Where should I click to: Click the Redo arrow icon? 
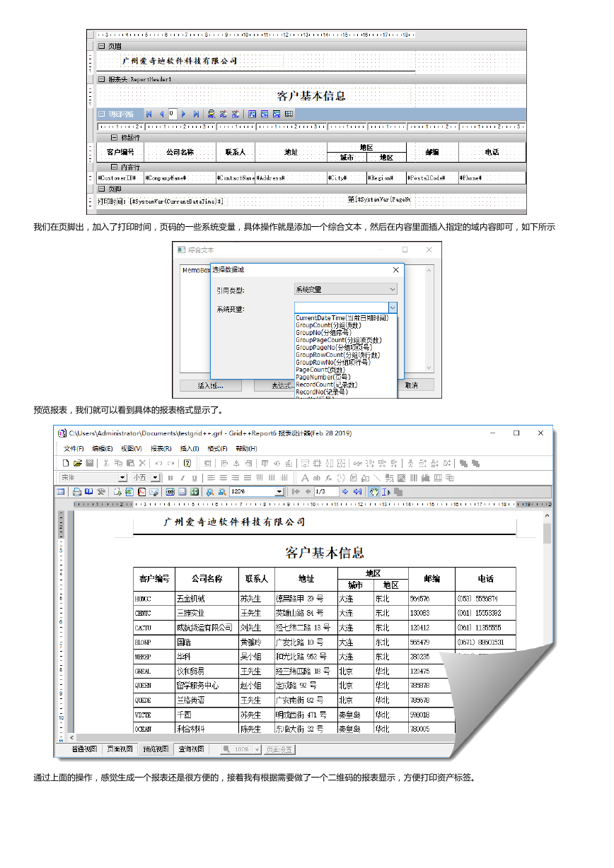pyautogui.click(x=171, y=463)
